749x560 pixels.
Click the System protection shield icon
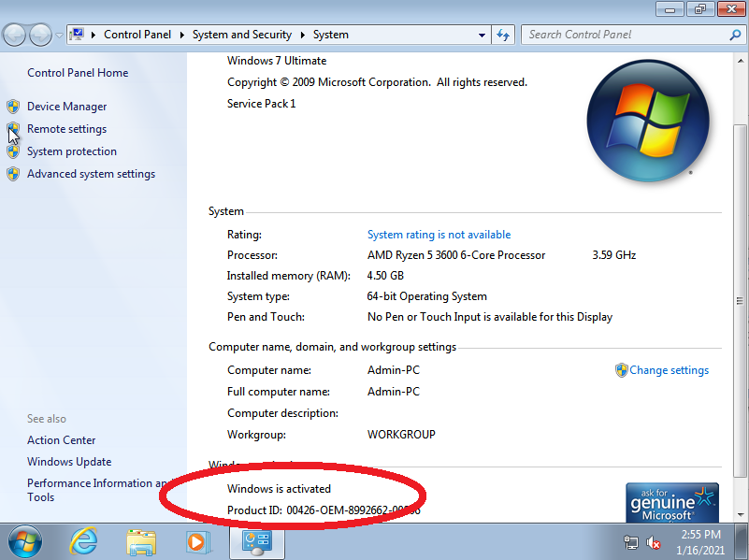pyautogui.click(x=13, y=151)
